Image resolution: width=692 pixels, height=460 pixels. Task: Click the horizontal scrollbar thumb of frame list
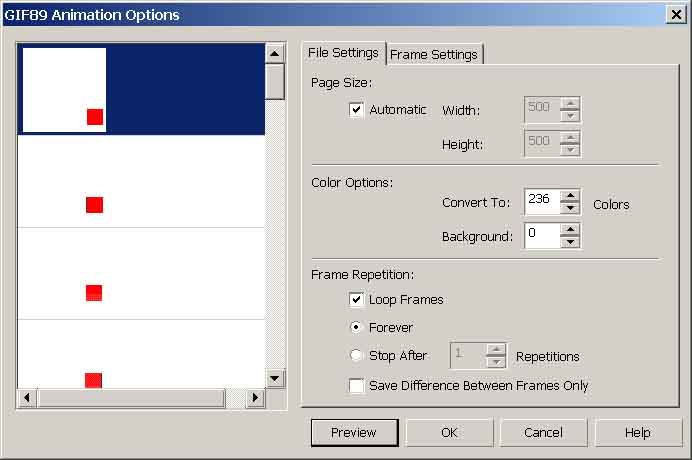[132, 398]
